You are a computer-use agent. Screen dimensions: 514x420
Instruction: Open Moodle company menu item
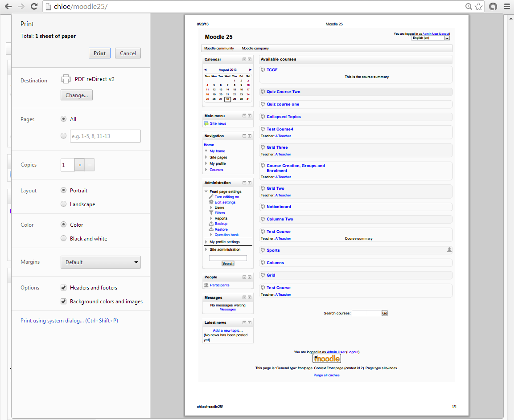tap(255, 48)
